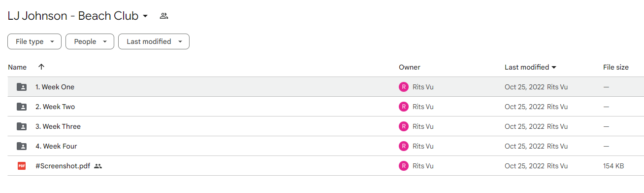Click the red PDF icon for #Screenshot.pdf
Image resolution: width=644 pixels, height=193 pixels.
click(x=22, y=166)
